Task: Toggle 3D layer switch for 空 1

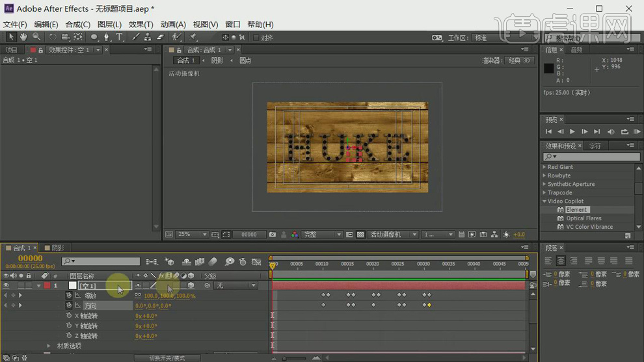Action: click(x=191, y=285)
